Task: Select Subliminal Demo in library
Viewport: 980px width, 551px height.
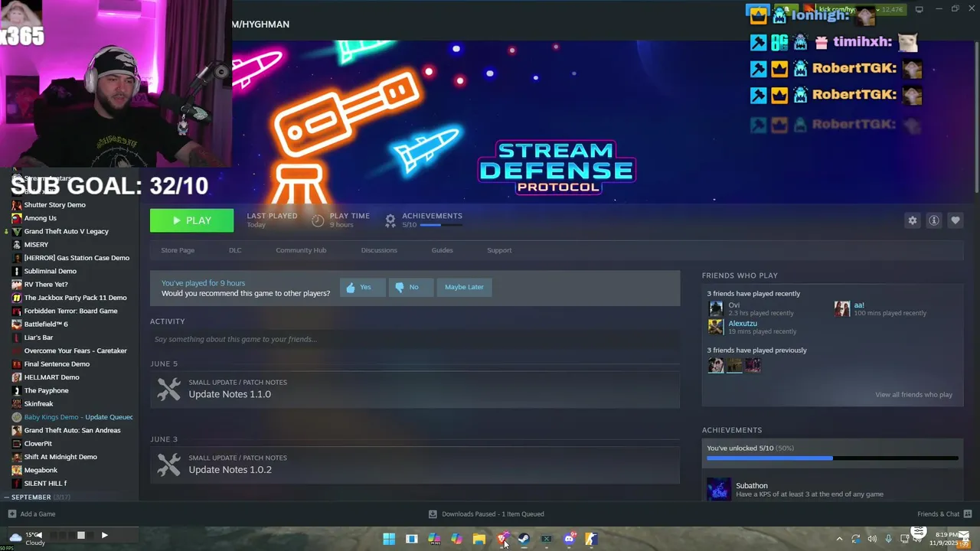Action: (50, 271)
